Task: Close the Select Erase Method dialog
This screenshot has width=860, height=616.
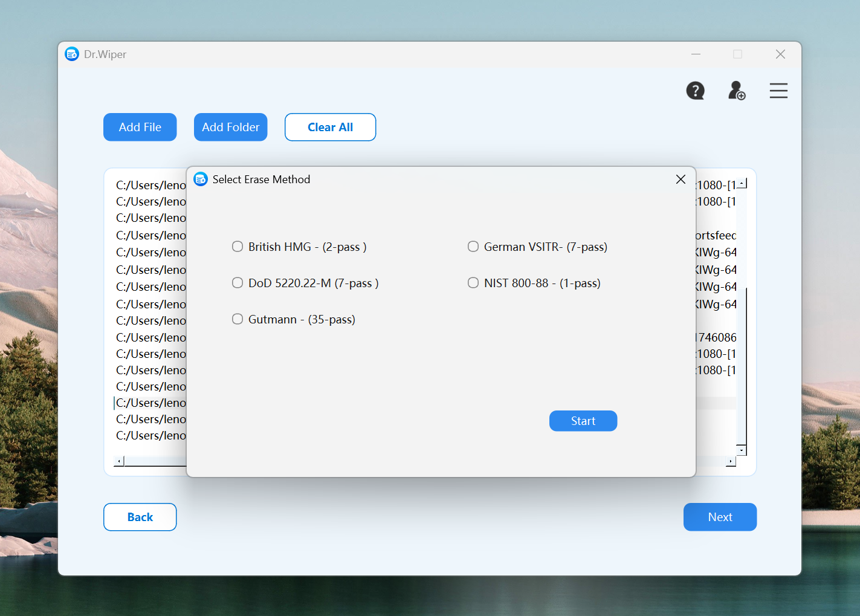Action: click(x=681, y=179)
